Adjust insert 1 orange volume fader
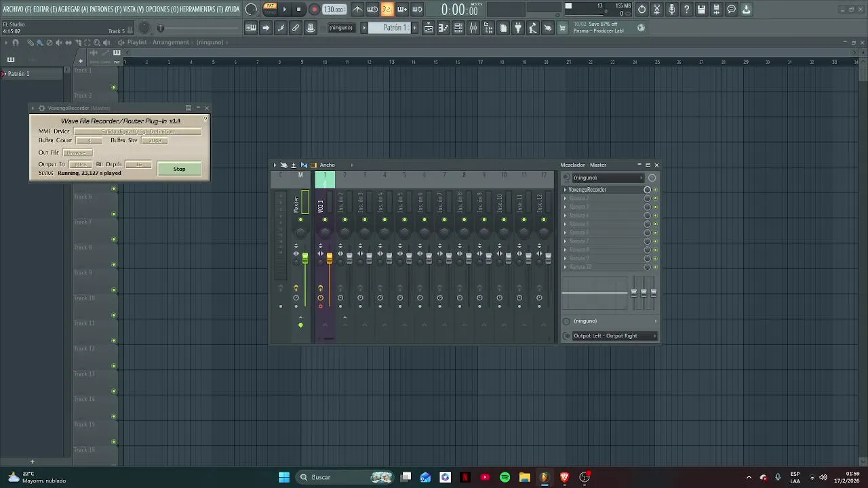The height and width of the screenshot is (488, 868). [x=330, y=258]
